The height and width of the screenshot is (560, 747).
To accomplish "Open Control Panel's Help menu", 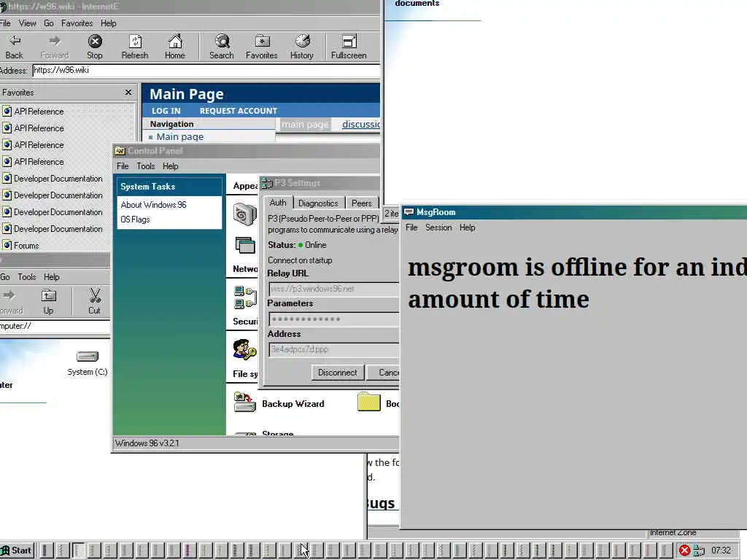I will coord(170,166).
